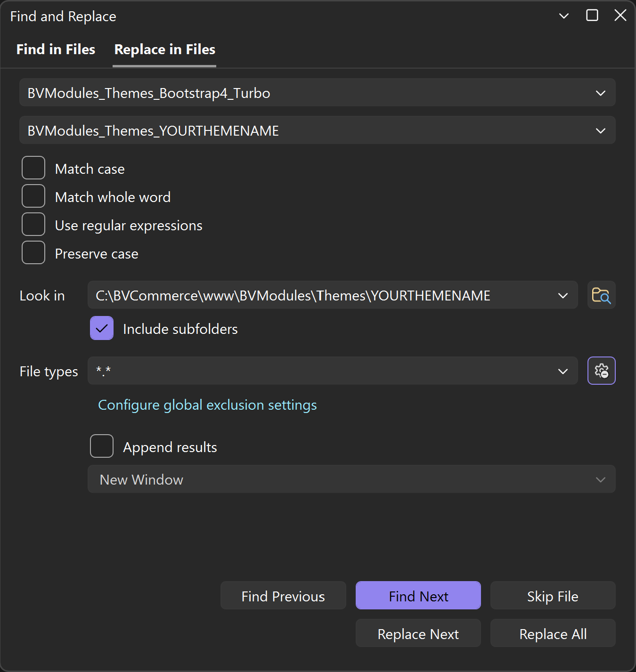Enable Use regular expressions checkbox
This screenshot has height=672, width=636.
click(33, 225)
